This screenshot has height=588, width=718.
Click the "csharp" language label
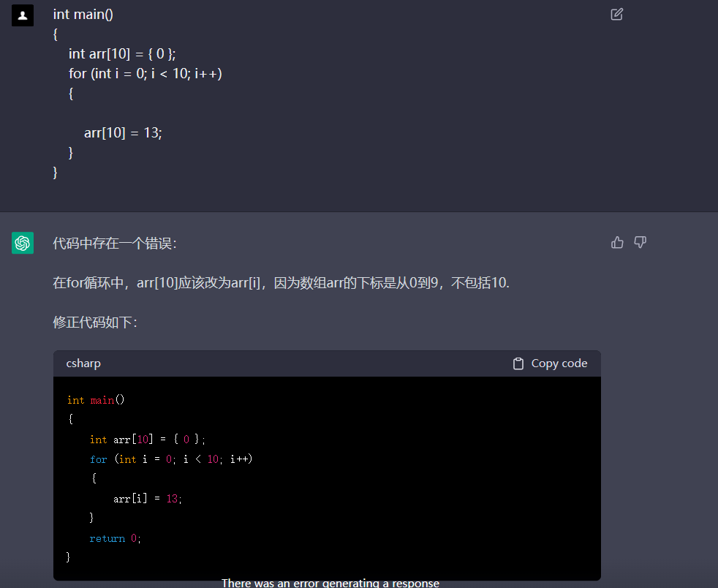[x=83, y=363]
